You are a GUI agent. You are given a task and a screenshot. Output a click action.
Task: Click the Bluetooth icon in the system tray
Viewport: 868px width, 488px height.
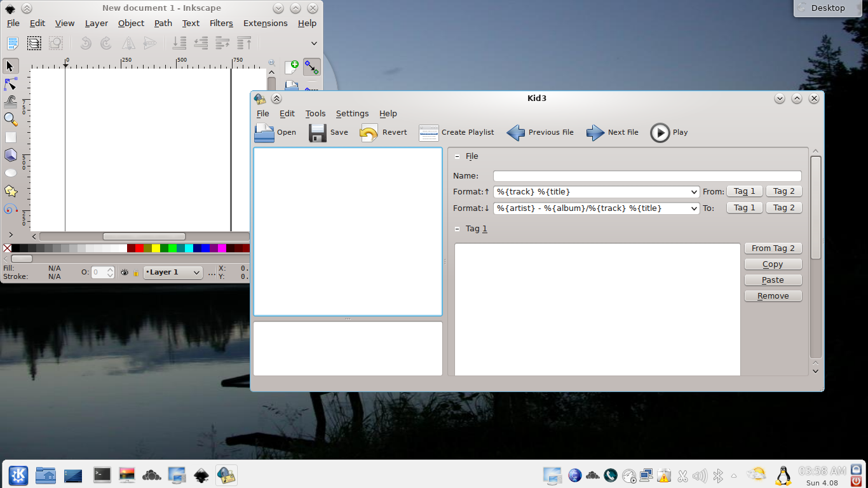click(718, 475)
